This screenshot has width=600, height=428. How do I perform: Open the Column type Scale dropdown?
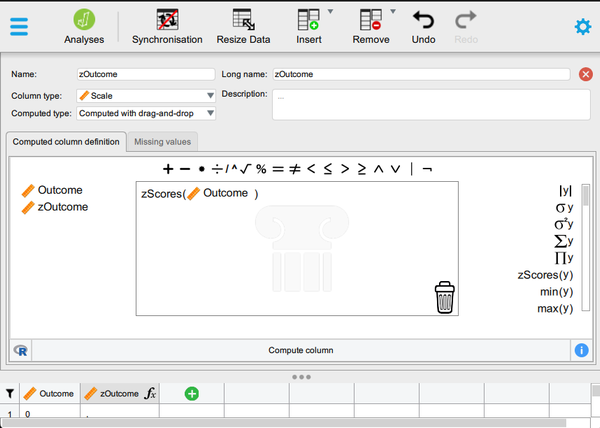(x=146, y=96)
